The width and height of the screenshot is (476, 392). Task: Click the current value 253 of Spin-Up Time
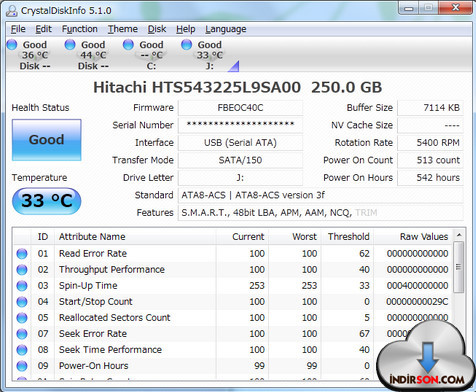pyautogui.click(x=257, y=286)
